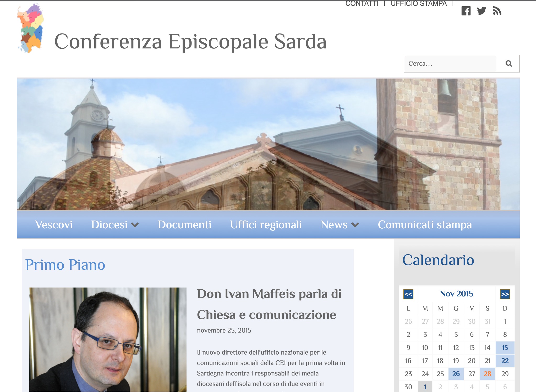Click the search magnifier button

[x=508, y=64]
